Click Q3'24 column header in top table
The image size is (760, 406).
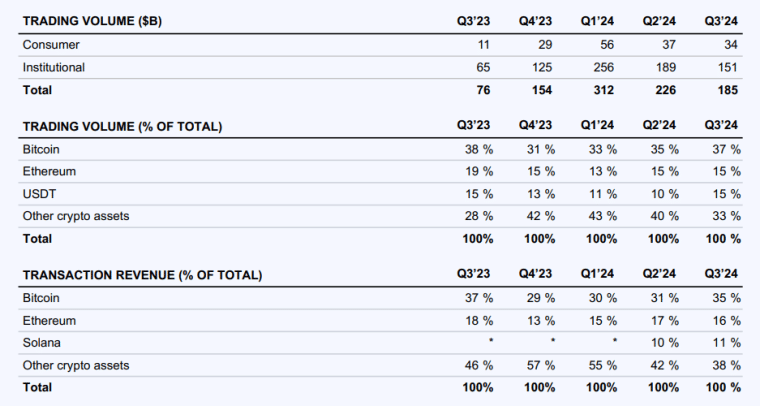tap(722, 20)
